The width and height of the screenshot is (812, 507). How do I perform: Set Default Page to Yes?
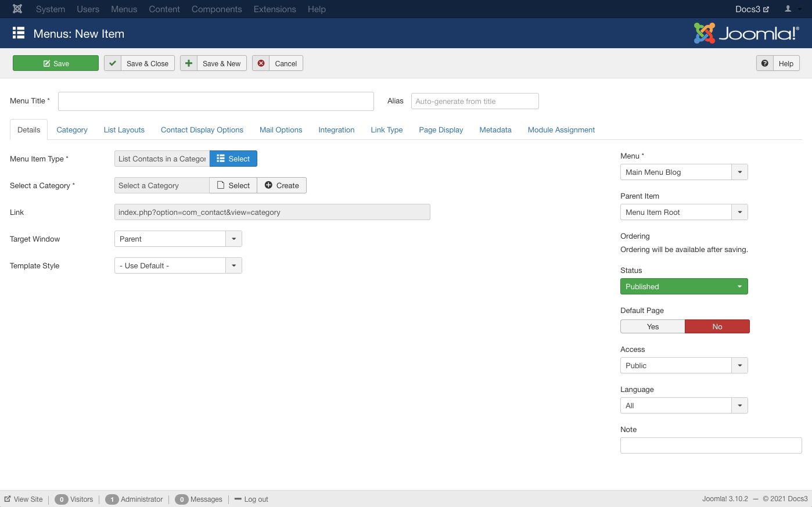click(x=653, y=326)
